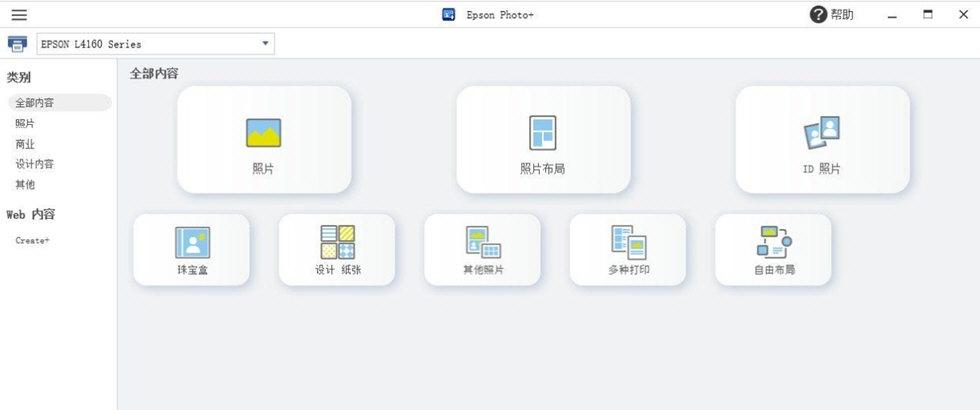Open the 多种打印 tile
This screenshot has height=410, width=980.
[x=628, y=249]
